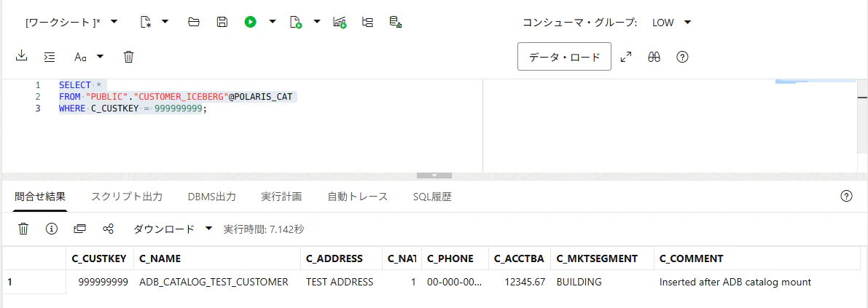Click the binoculars search icon
The height and width of the screenshot is (308, 868).
[x=654, y=57]
